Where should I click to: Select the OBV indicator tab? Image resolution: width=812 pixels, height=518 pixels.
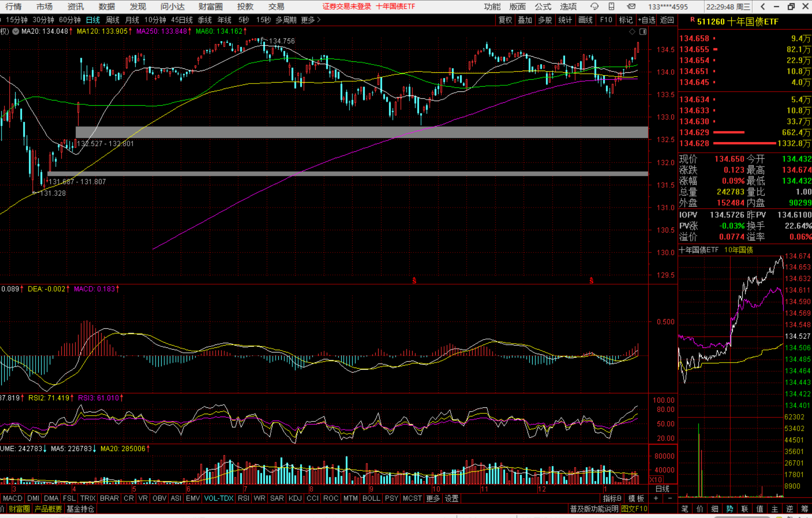(x=159, y=498)
